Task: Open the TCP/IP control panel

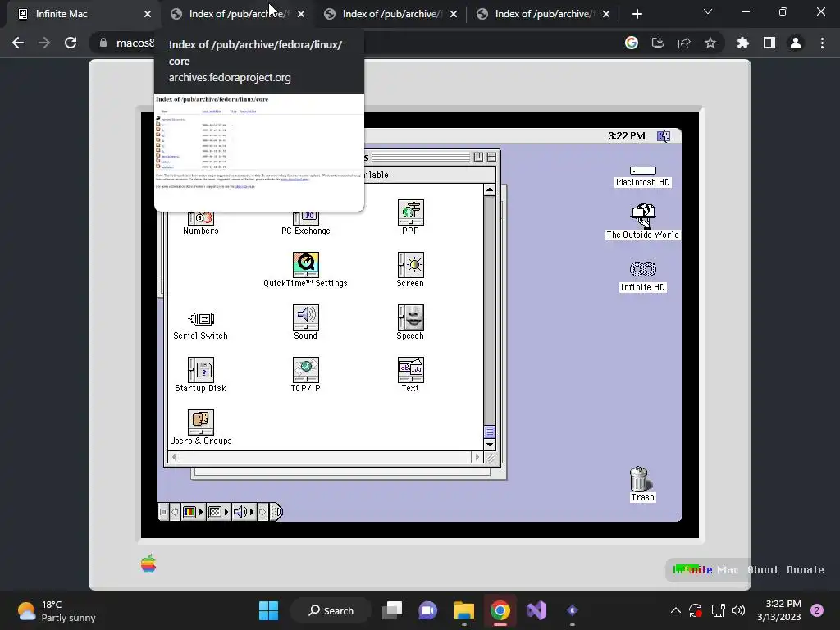Action: pyautogui.click(x=305, y=374)
